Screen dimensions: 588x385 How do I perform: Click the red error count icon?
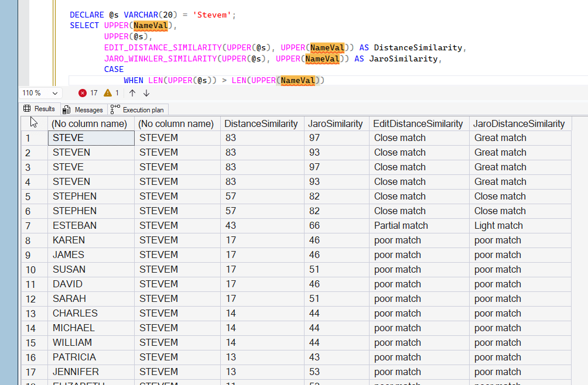point(83,92)
